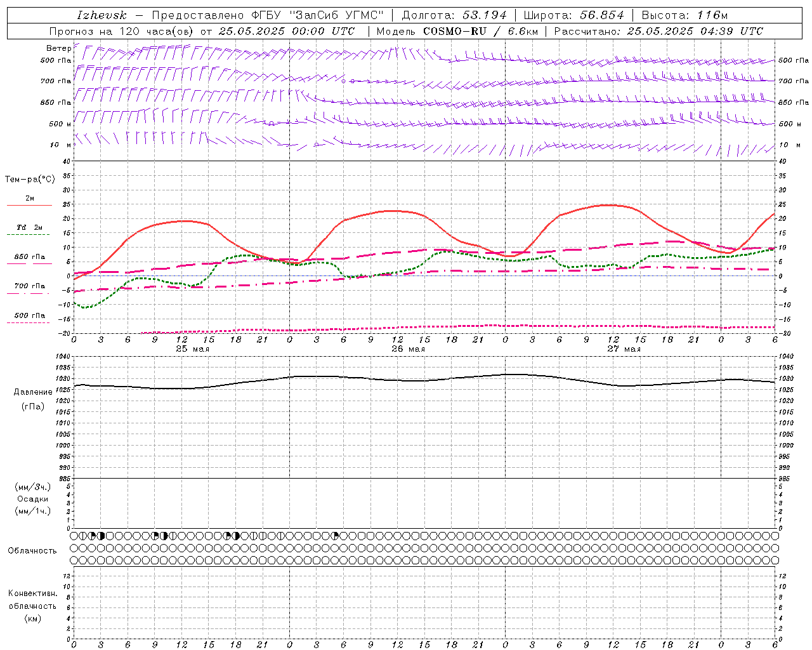The height and width of the screenshot is (650, 812).
Task: Click the 27 мая date label
Action: pos(624,349)
